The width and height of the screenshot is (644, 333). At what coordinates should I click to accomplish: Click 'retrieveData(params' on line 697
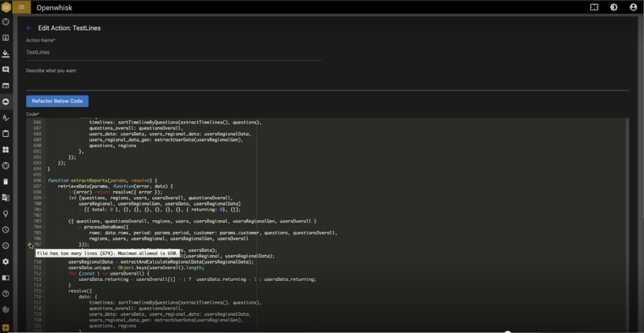(x=84, y=187)
